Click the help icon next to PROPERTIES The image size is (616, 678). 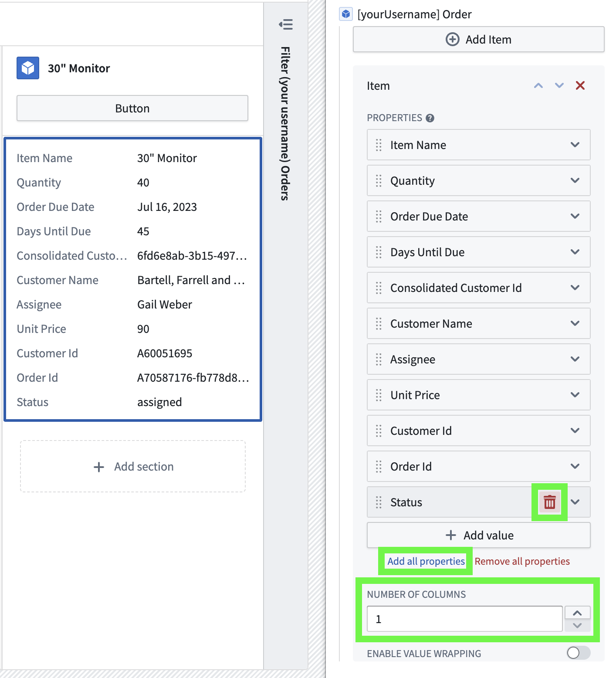(x=430, y=118)
